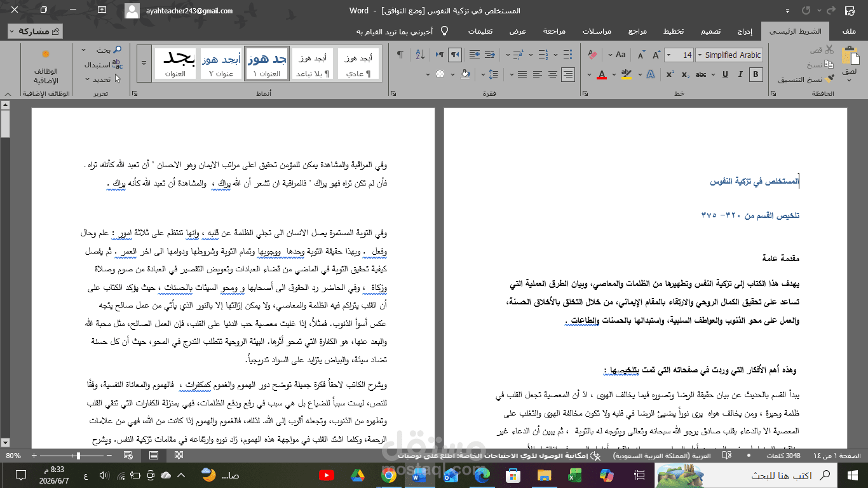Toggle show paragraph marks (¶)
Viewport: 868px width, 488px height.
point(400,55)
